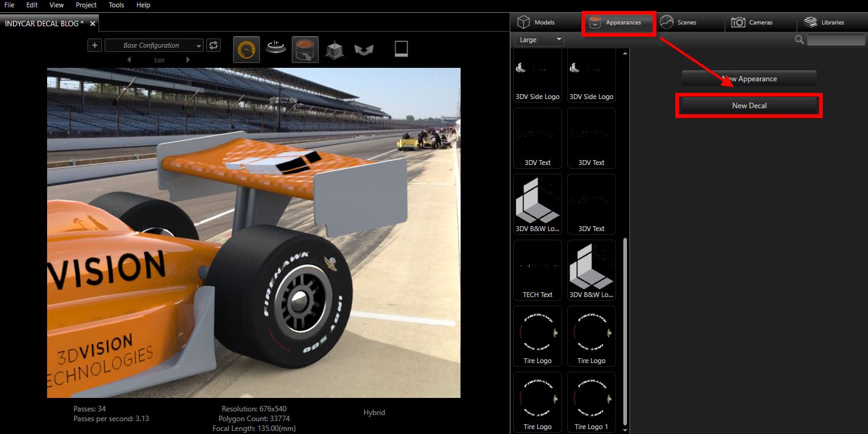The width and height of the screenshot is (868, 434).
Task: Click the magnifier search icon
Action: point(799,40)
